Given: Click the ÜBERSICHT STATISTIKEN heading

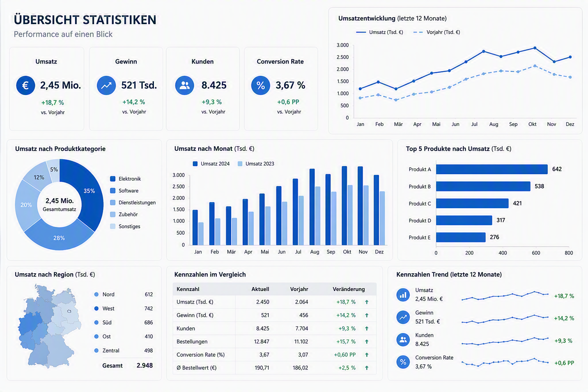Looking at the screenshot, I should click(x=85, y=20).
